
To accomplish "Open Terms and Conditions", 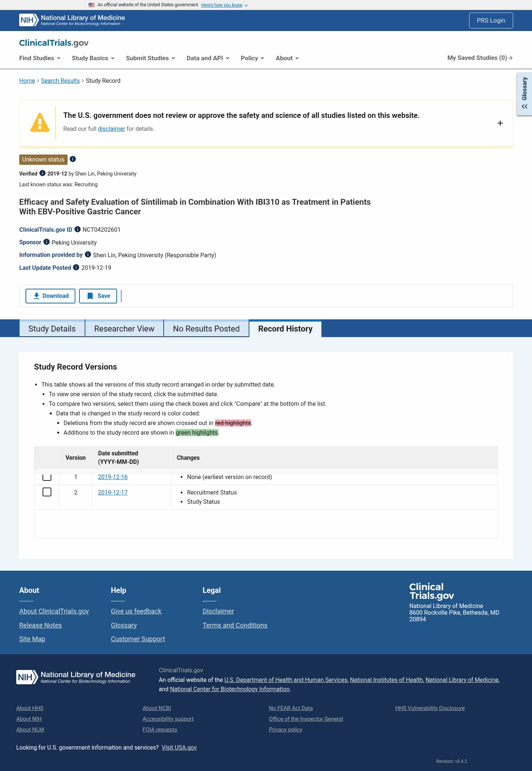I will tap(235, 625).
